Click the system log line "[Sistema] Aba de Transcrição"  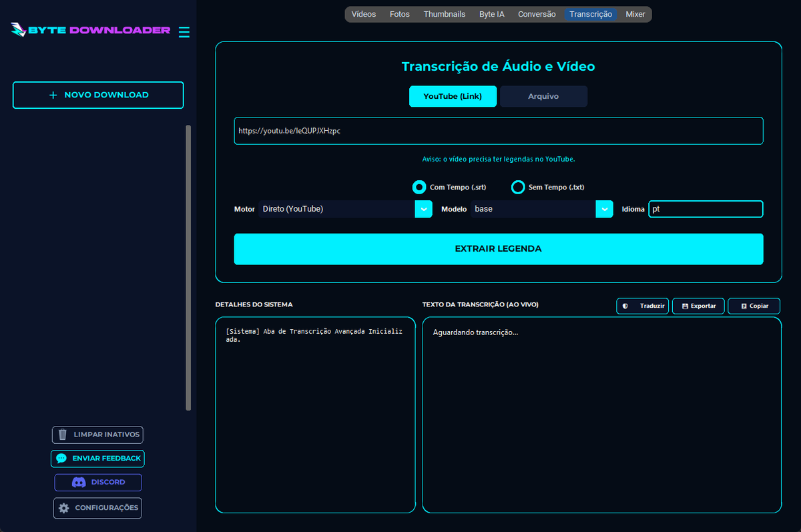tap(314, 335)
